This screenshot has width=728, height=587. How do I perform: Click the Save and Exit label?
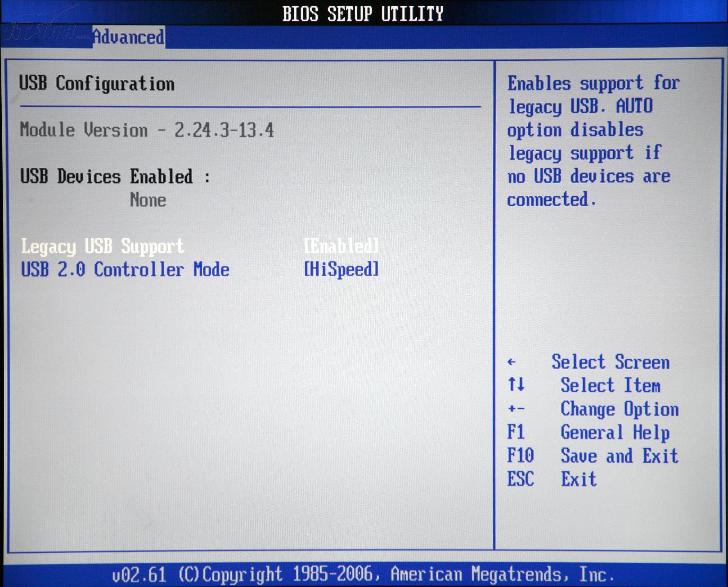pos(619,456)
